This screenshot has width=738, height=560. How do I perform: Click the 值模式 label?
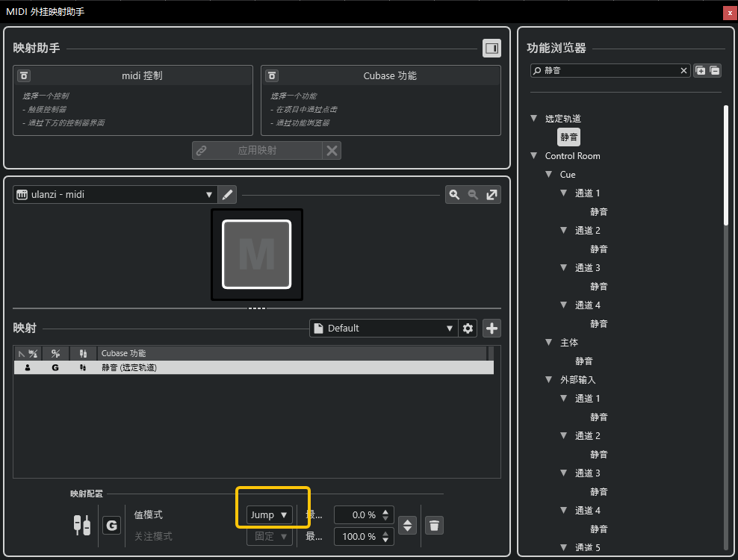[x=148, y=514]
